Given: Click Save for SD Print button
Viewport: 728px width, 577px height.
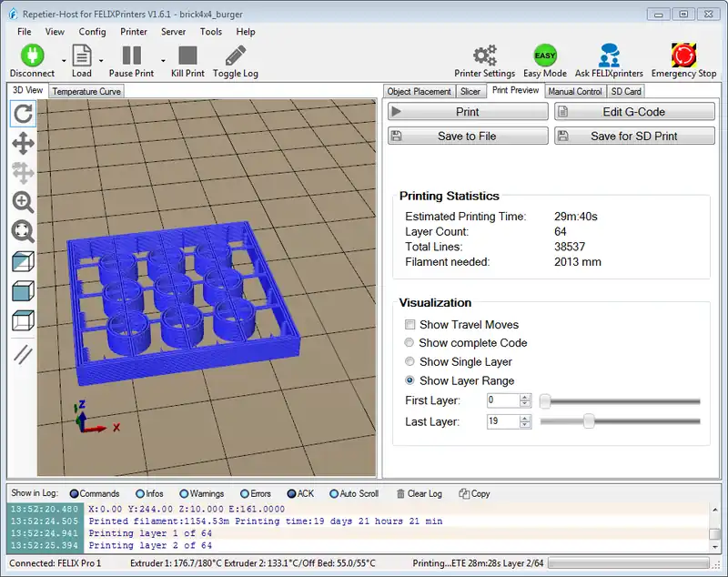Looking at the screenshot, I should (634, 136).
